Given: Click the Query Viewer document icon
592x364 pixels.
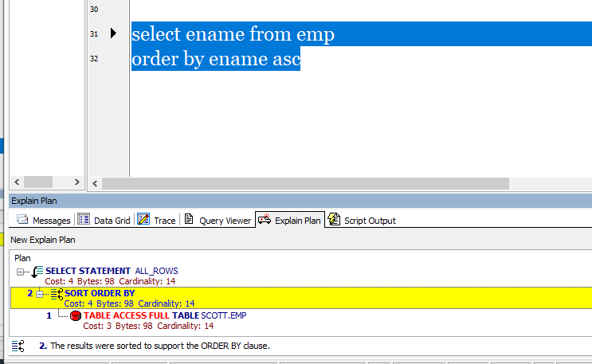Looking at the screenshot, I should pyautogui.click(x=189, y=219).
